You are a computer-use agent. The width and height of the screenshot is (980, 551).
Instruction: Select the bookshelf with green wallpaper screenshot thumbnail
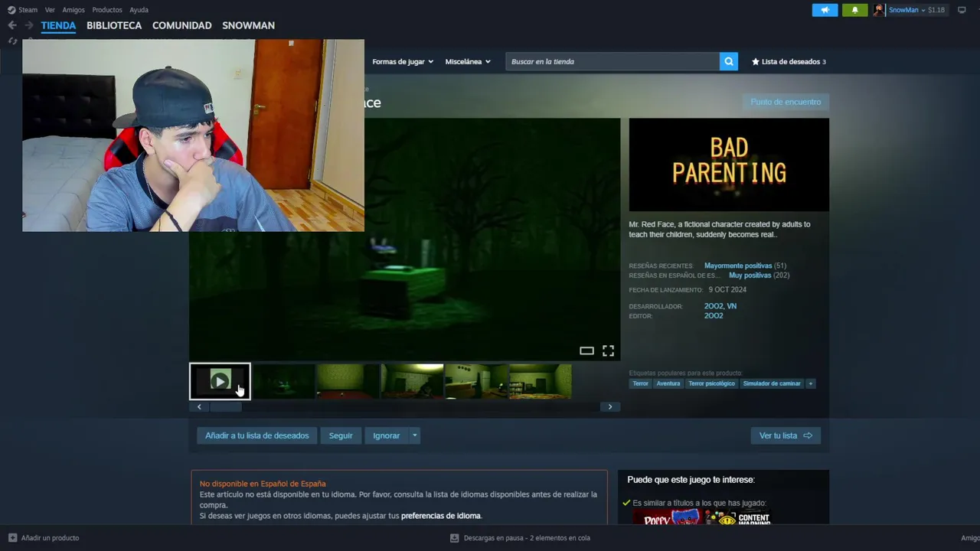point(541,381)
